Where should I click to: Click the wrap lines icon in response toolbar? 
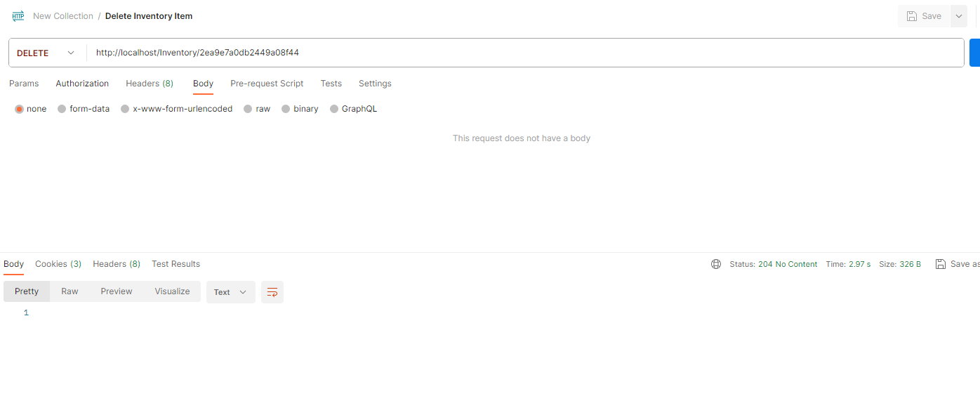coord(272,292)
